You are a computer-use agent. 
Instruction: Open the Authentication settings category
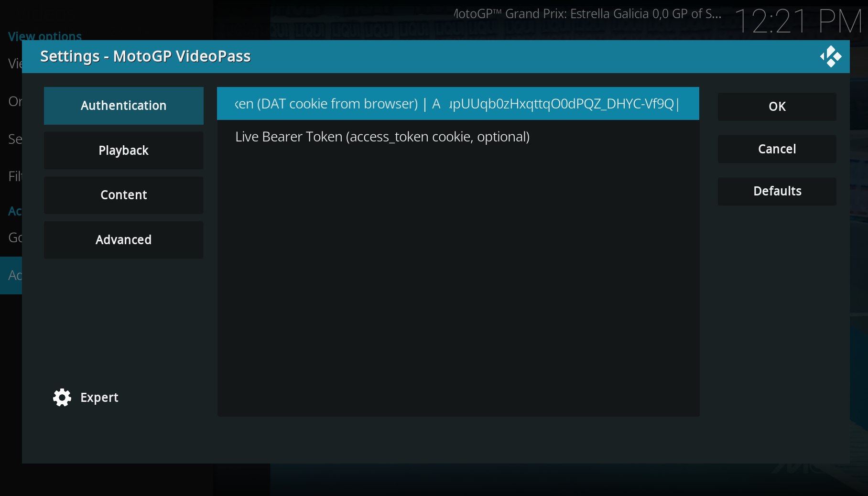(124, 106)
